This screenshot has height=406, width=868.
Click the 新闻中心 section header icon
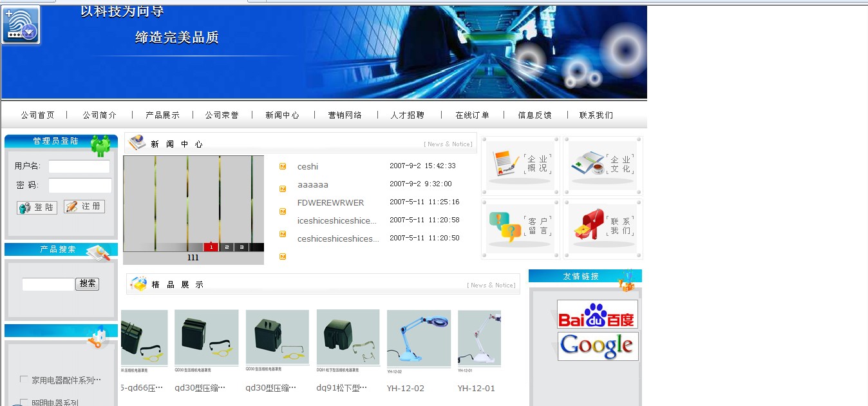point(137,142)
